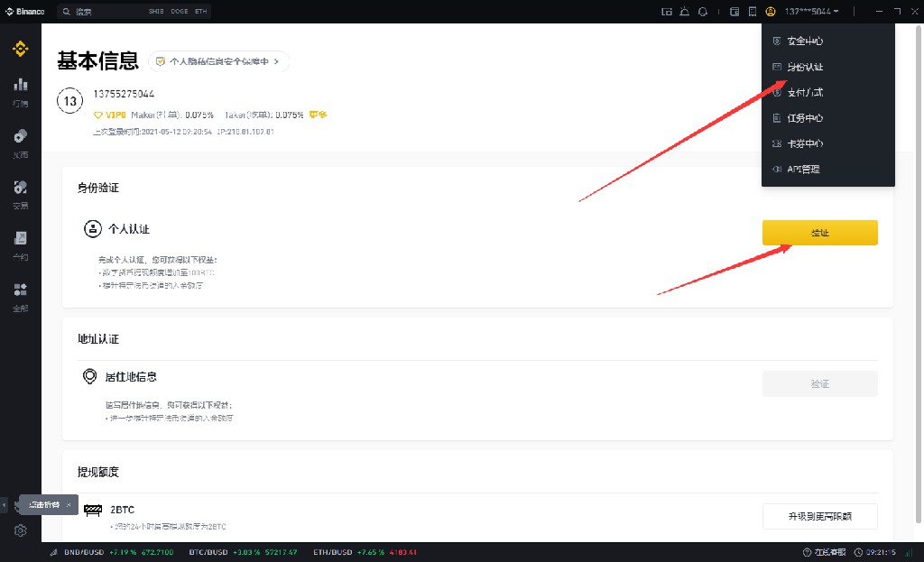Click the VIP0 diamond badge
The width and height of the screenshot is (924, 562).
click(x=110, y=115)
